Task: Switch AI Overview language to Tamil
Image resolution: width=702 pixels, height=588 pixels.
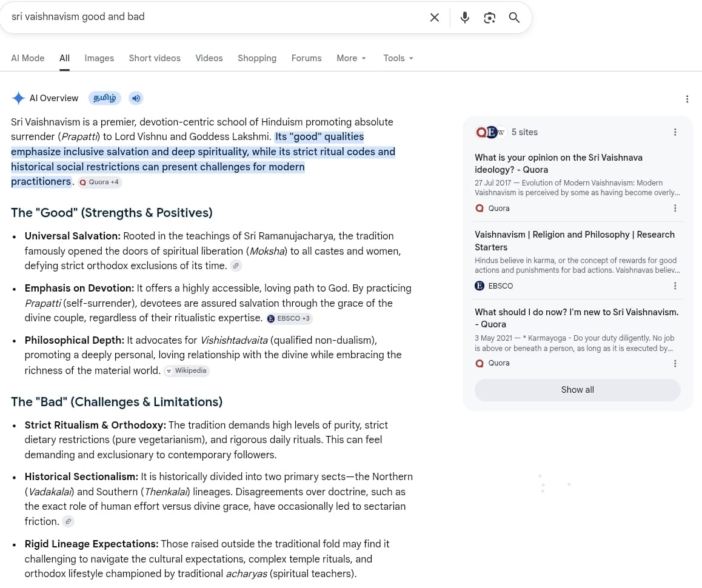Action: point(105,98)
